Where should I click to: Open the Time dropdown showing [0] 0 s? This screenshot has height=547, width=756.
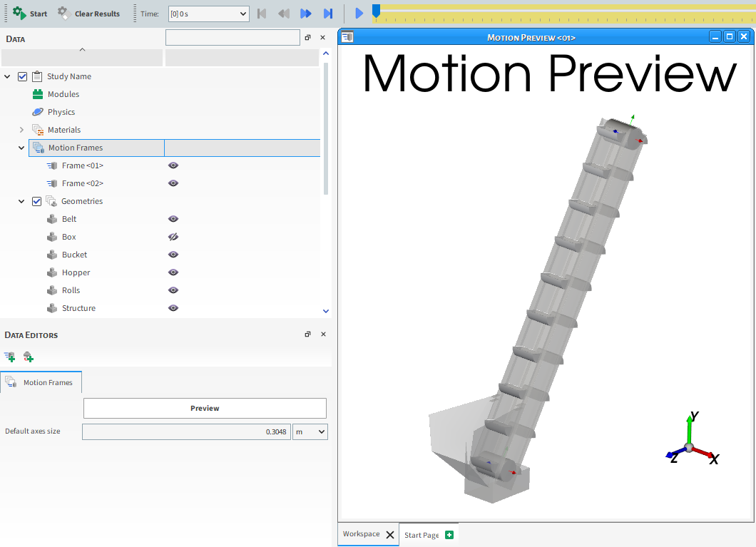point(209,14)
